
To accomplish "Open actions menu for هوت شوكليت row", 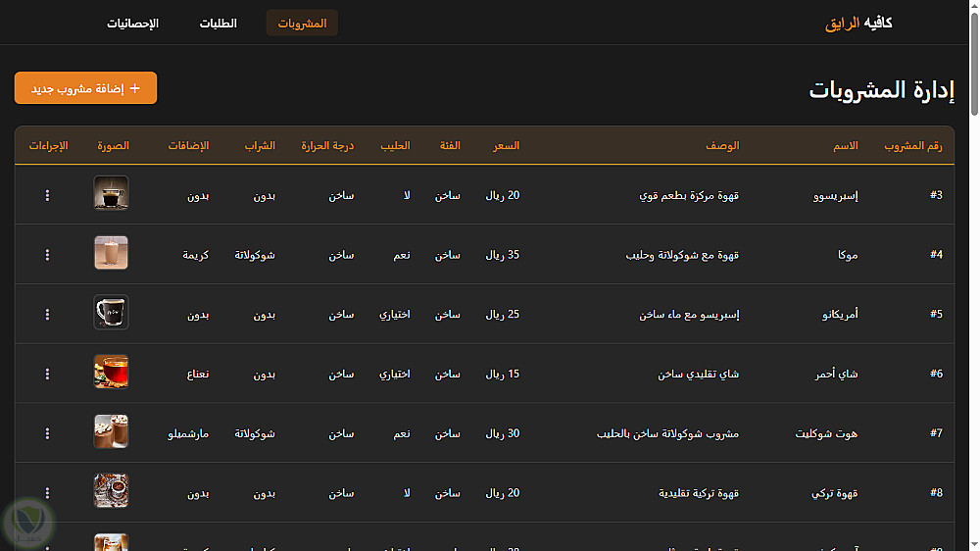I will pos(47,433).
